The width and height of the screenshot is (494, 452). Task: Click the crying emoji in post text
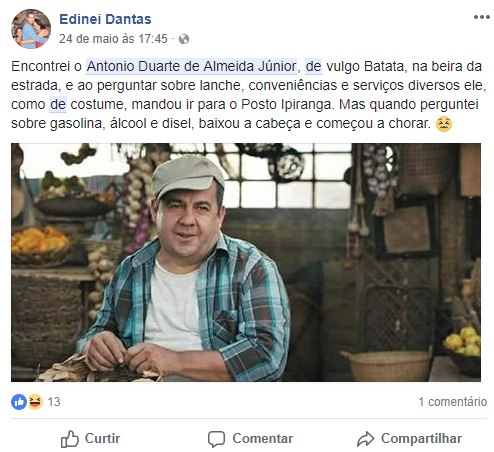tap(444, 124)
